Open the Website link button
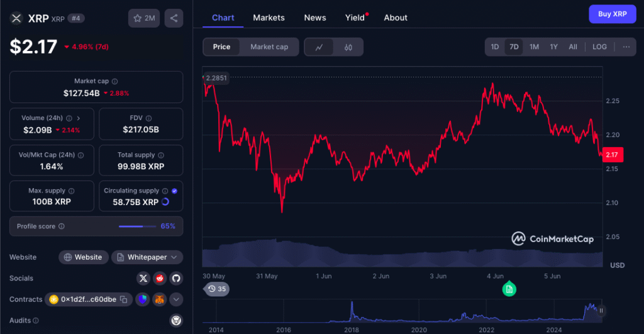644x334 pixels. pyautogui.click(x=84, y=257)
